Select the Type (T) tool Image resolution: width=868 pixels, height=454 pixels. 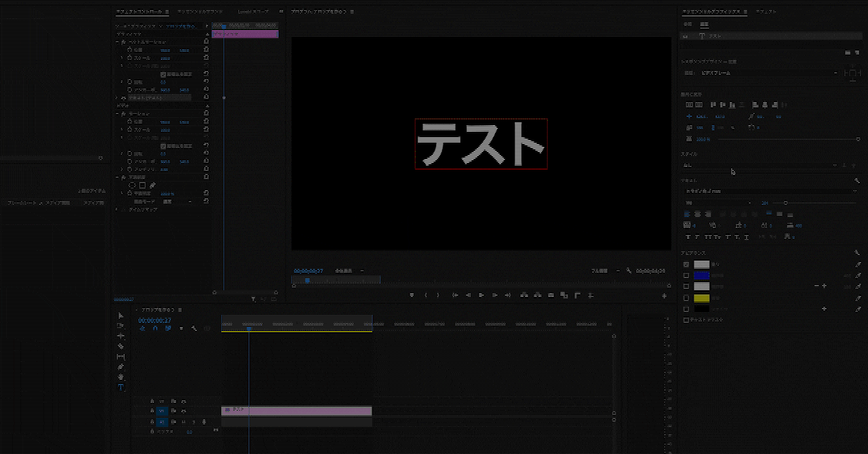pyautogui.click(x=121, y=387)
